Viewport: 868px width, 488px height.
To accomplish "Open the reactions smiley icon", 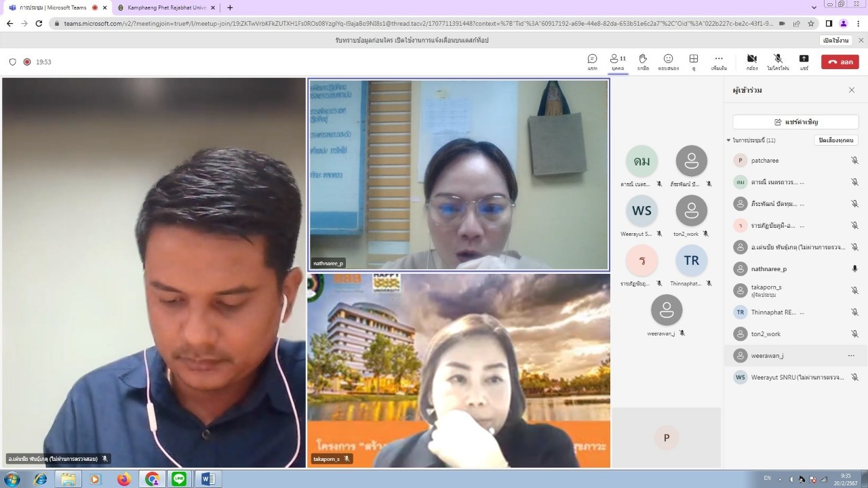I will pos(668,62).
